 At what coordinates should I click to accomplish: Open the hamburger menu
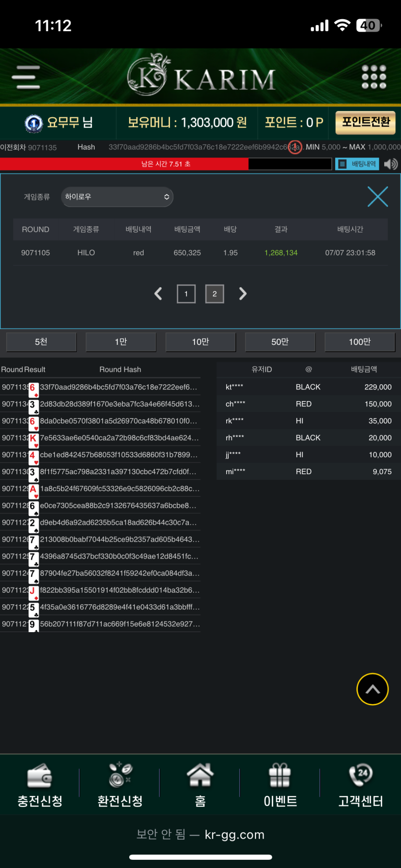click(x=28, y=77)
